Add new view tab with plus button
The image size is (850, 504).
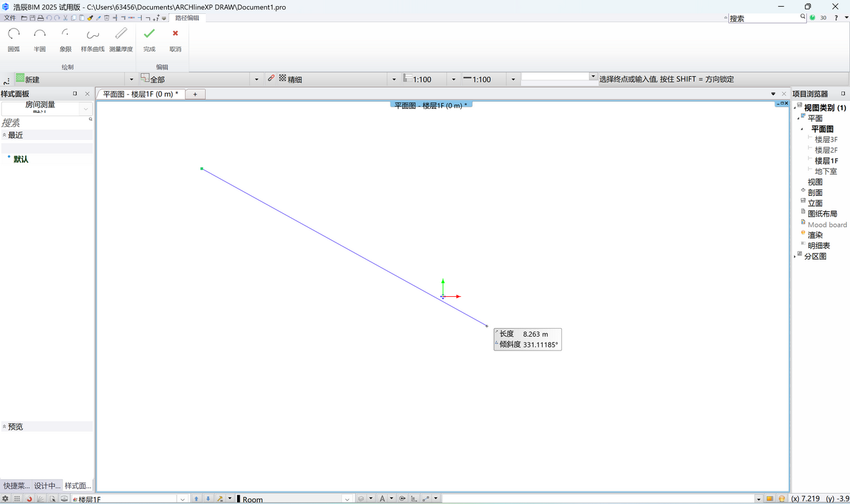[195, 94]
